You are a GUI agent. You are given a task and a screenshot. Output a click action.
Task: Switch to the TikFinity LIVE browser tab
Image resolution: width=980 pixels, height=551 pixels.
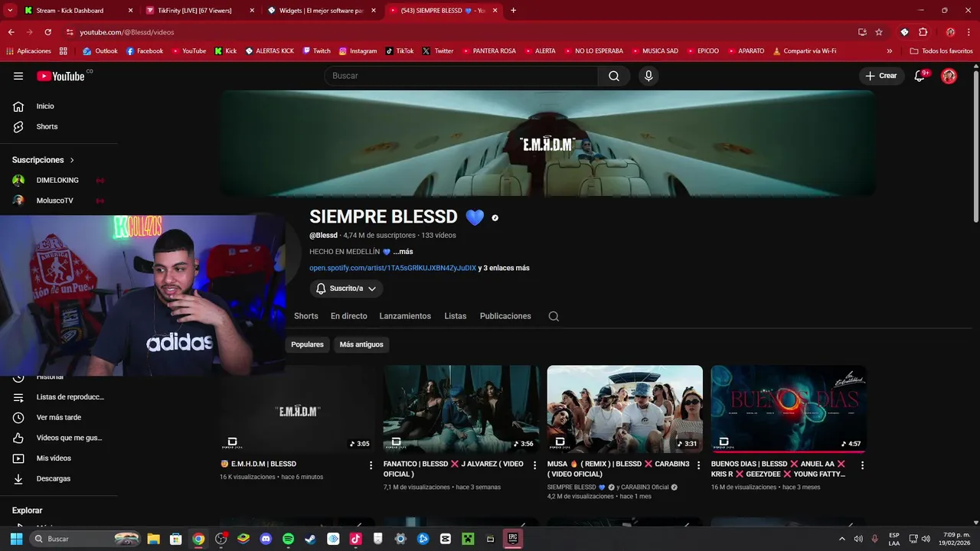[199, 11]
